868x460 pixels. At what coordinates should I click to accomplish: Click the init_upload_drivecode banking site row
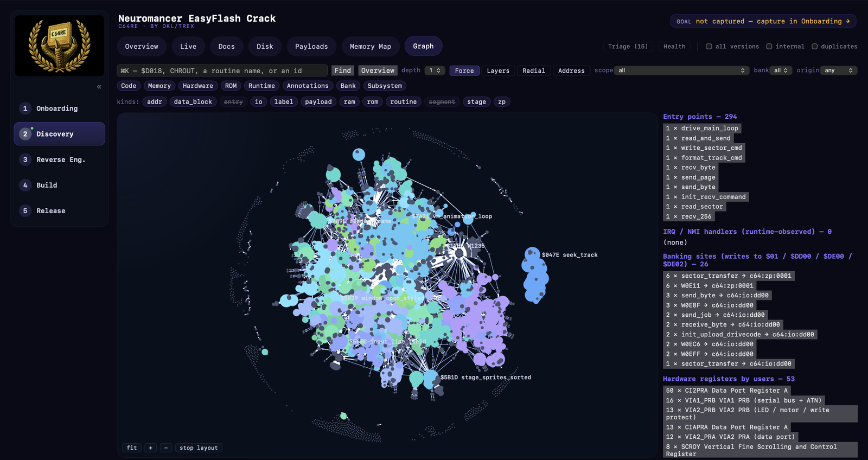tap(741, 335)
